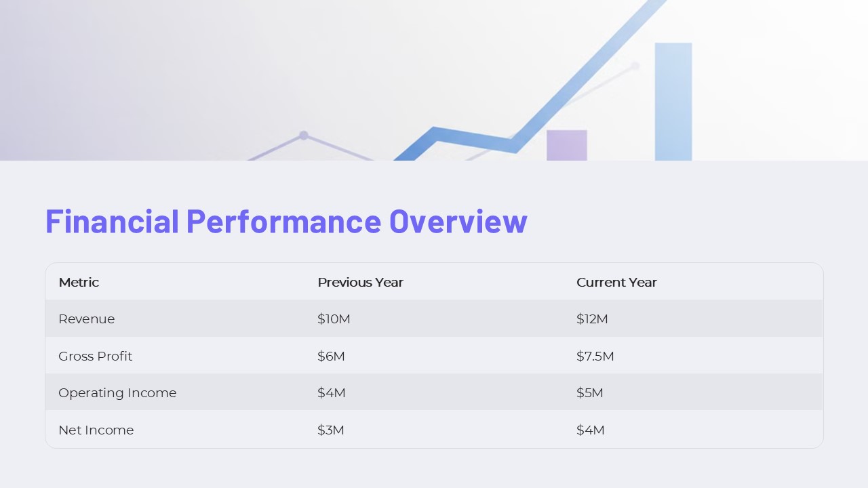This screenshot has width=868, height=488.
Task: Click the $10M previous year revenue cell
Action: 334,319
